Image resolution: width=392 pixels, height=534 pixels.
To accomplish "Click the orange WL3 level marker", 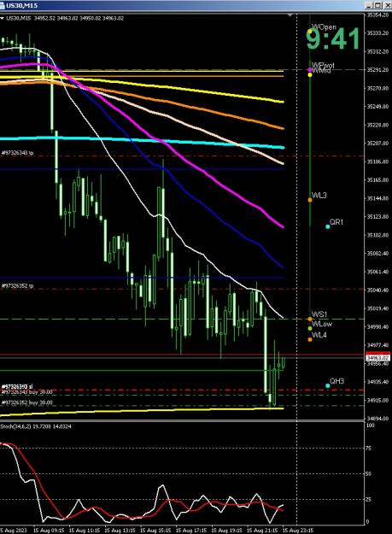I will click(x=310, y=200).
